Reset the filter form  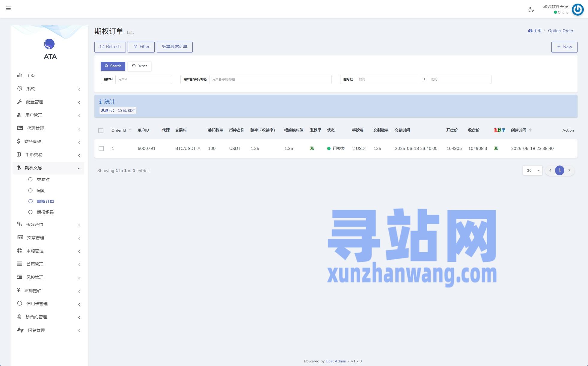(140, 66)
